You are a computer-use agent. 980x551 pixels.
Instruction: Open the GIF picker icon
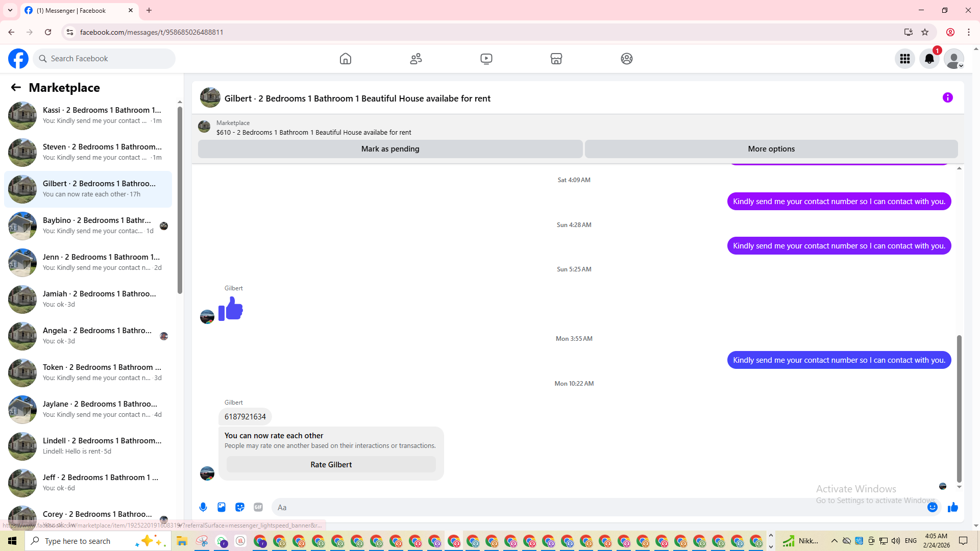click(x=258, y=507)
